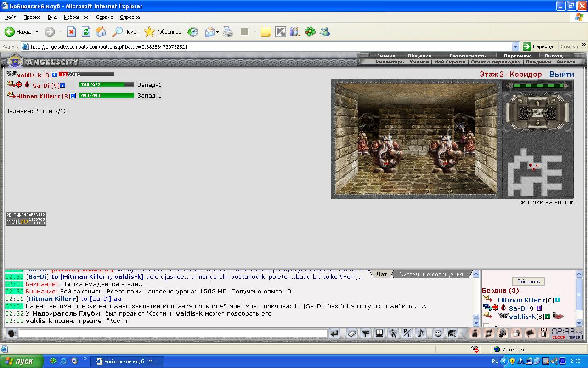Open info for valdis-k at top
Image resolution: width=588 pixels, height=368 pixels.
tap(54, 75)
